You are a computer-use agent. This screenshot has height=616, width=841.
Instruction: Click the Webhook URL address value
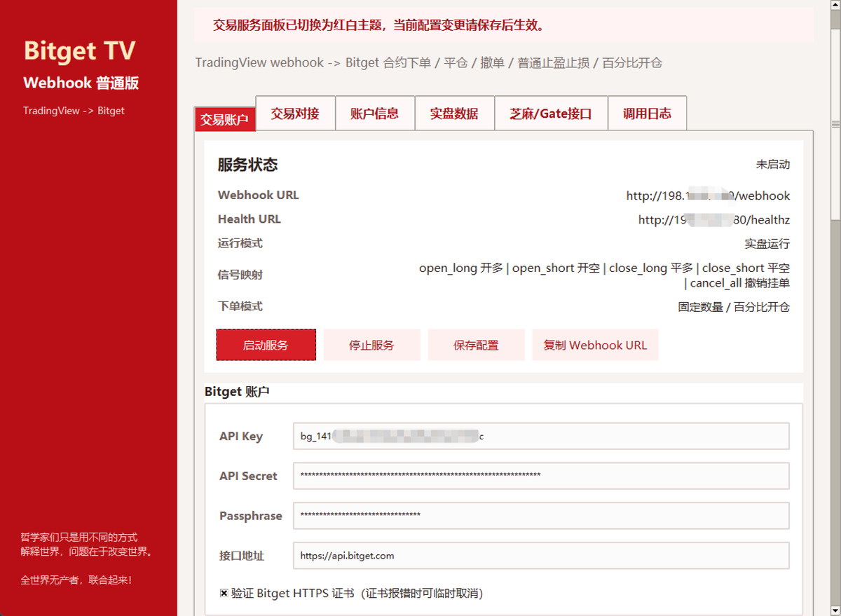[708, 196]
